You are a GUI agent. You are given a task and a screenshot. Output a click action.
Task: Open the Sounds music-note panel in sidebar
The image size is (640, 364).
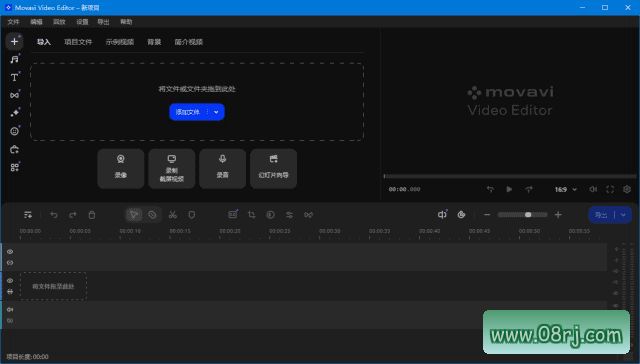[x=14, y=60]
